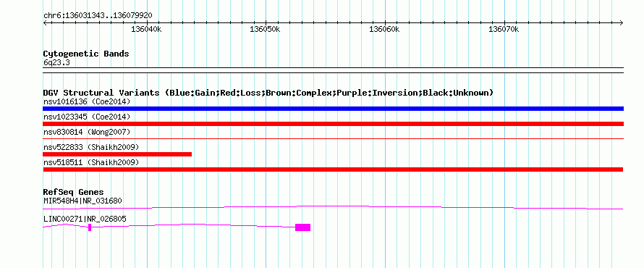Click the black 6q23.3 cytogenetic band bar
The height and width of the screenshot is (268, 644).
pyautogui.click(x=333, y=70)
